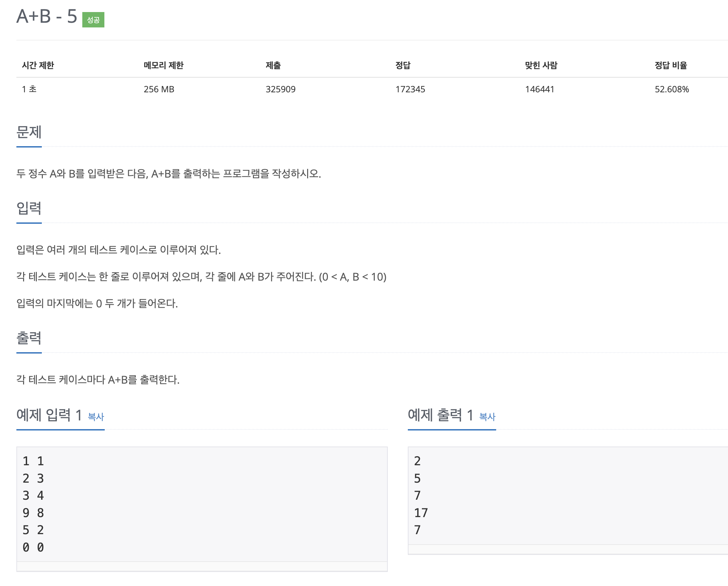Click the 맞힌 사람 column header

541,65
